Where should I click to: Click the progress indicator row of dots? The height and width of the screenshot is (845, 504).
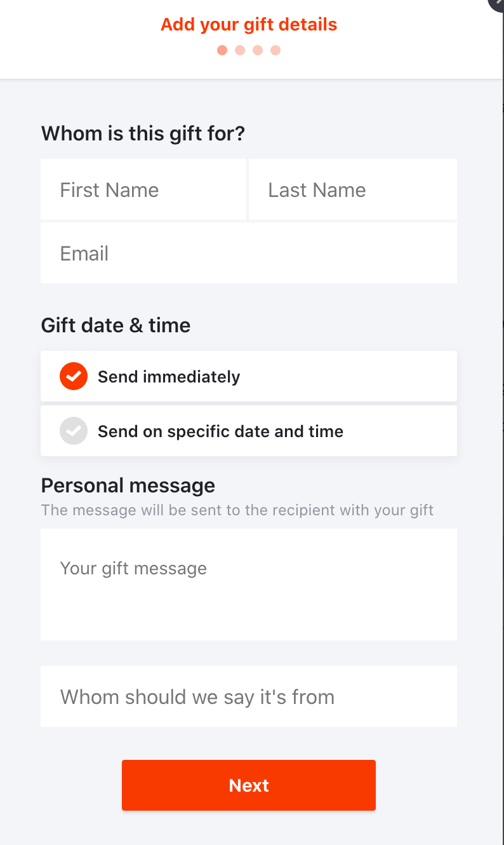click(x=249, y=50)
